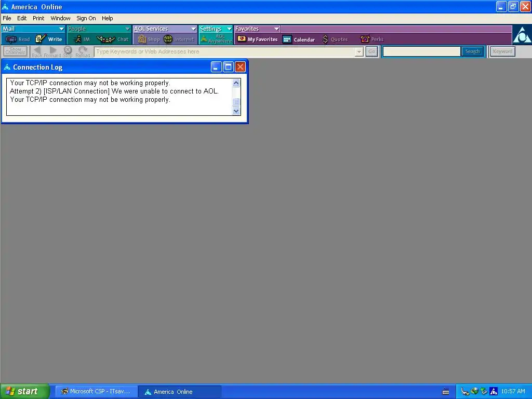The height and width of the screenshot is (399, 532).
Task: Click America Online taskbar item
Action: 180,392
